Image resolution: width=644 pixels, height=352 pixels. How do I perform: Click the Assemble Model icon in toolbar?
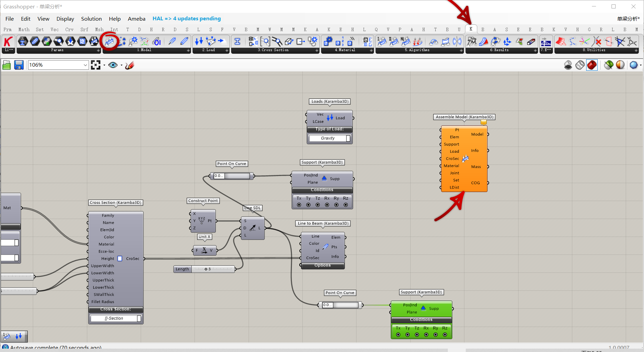[109, 42]
